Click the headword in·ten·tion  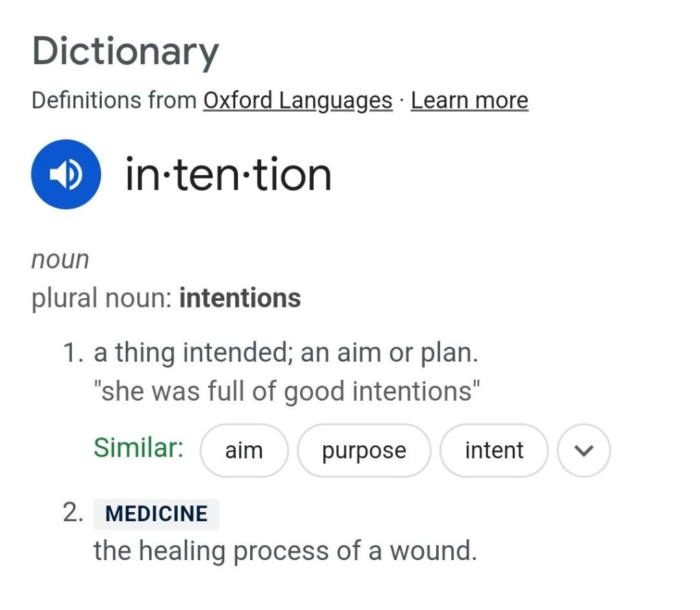(x=228, y=174)
